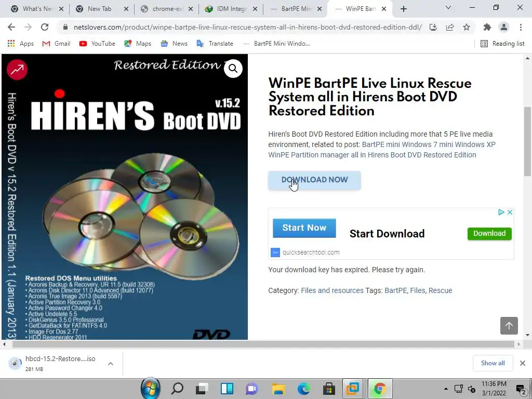
Task: Open the YouTube bookmark
Action: pos(97,44)
